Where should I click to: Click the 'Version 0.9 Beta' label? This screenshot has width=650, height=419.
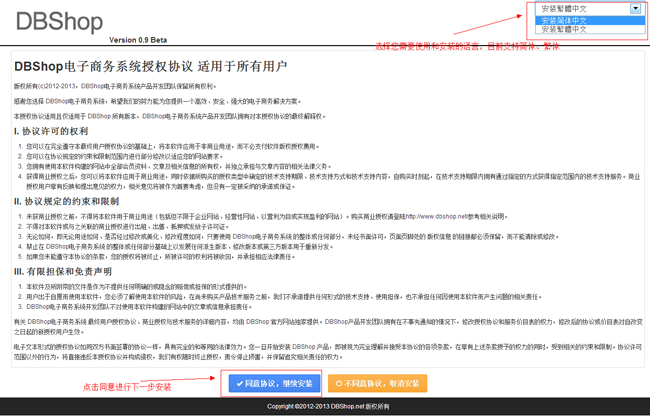pos(138,40)
